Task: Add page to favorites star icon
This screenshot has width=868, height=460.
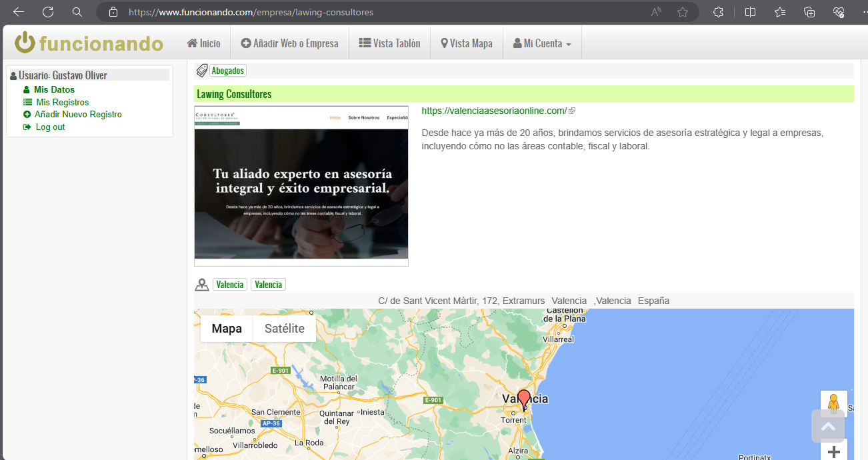Action: tap(683, 12)
